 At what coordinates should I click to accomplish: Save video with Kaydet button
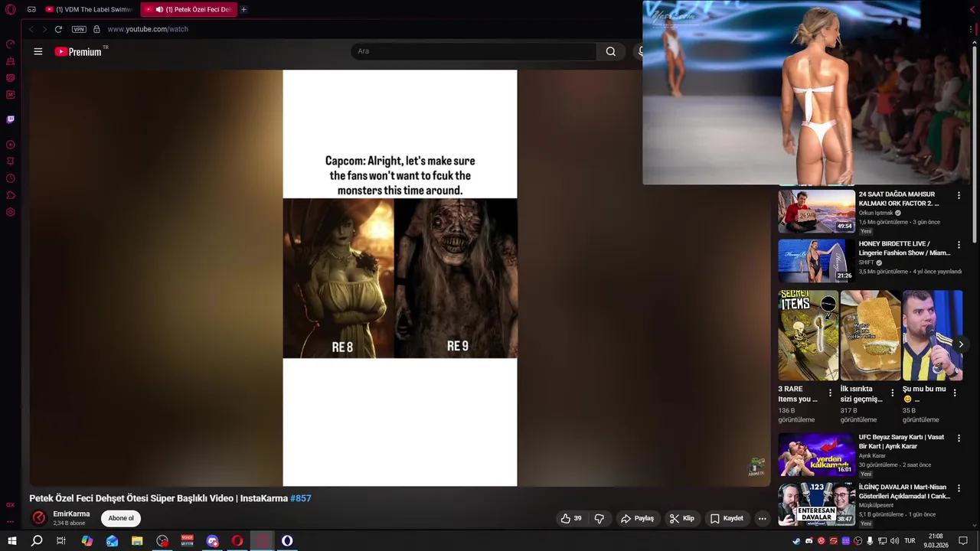pyautogui.click(x=727, y=518)
